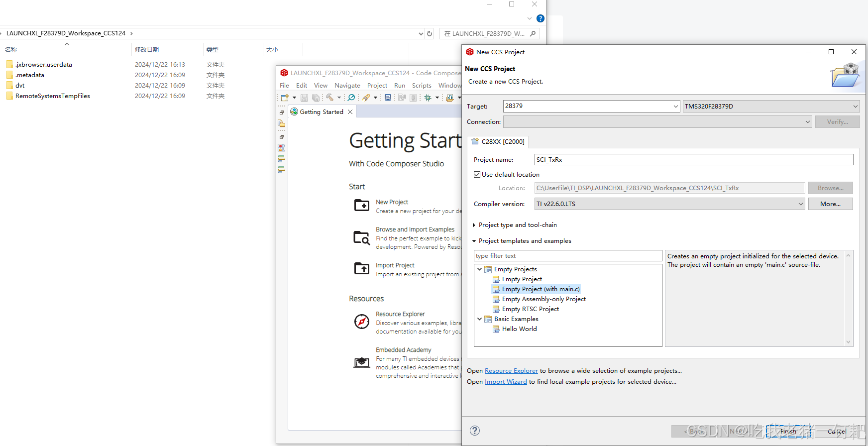Click the Build hammer toolbar icon
Viewport: 868px width, 446px height.
coord(329,98)
